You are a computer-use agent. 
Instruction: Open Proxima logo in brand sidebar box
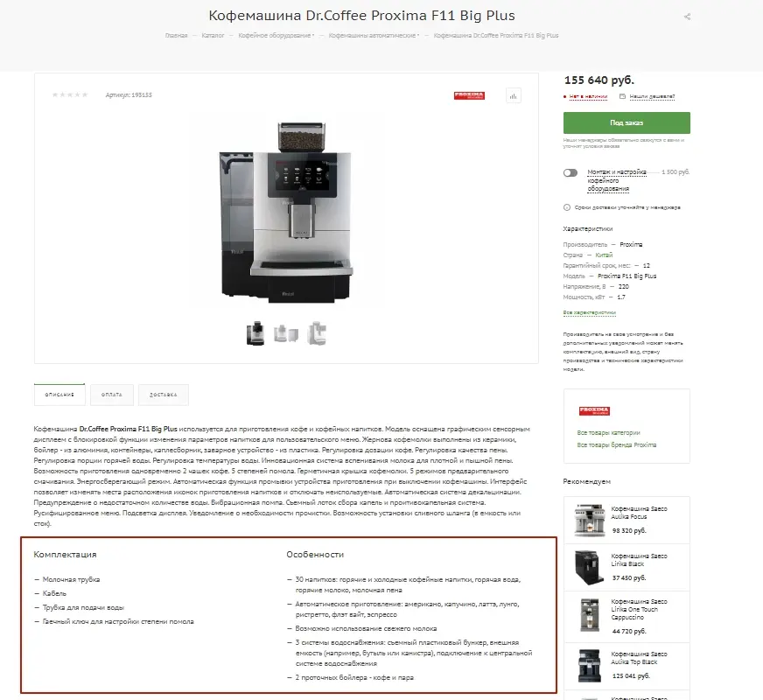click(594, 411)
